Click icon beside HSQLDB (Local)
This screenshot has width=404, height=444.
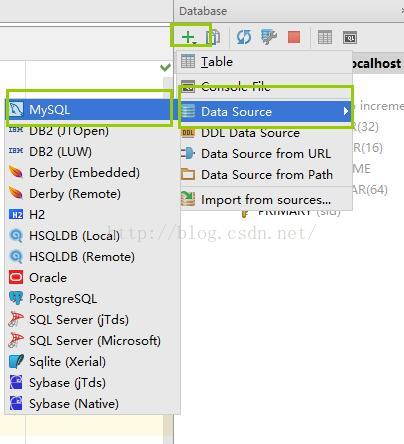[16, 236]
